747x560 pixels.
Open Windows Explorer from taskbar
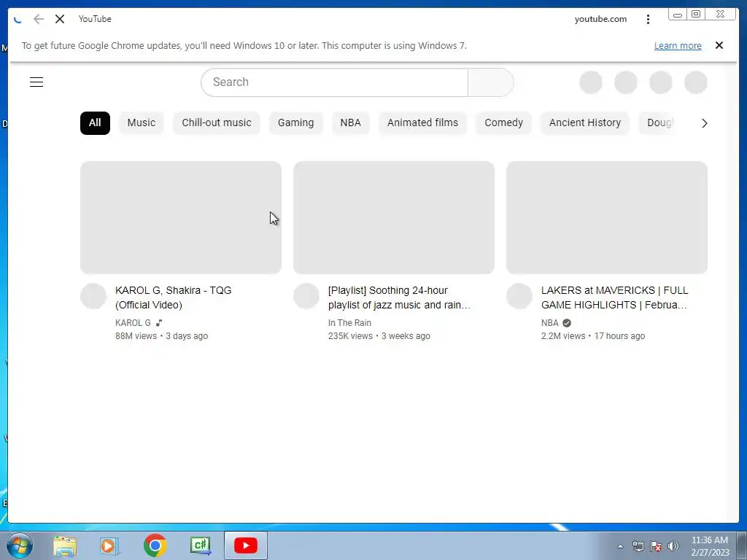coord(65,546)
